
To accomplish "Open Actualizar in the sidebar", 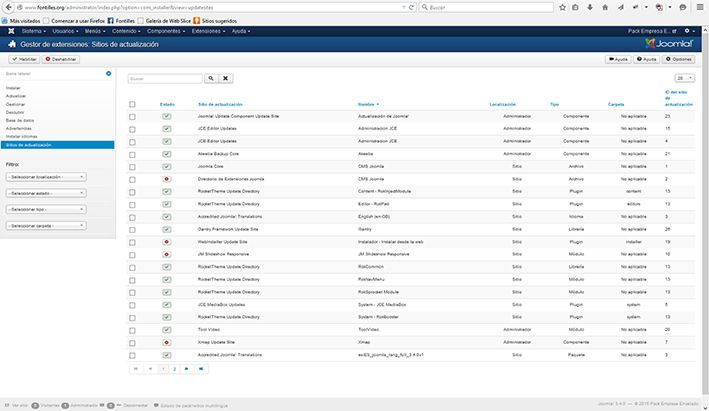I will (16, 96).
